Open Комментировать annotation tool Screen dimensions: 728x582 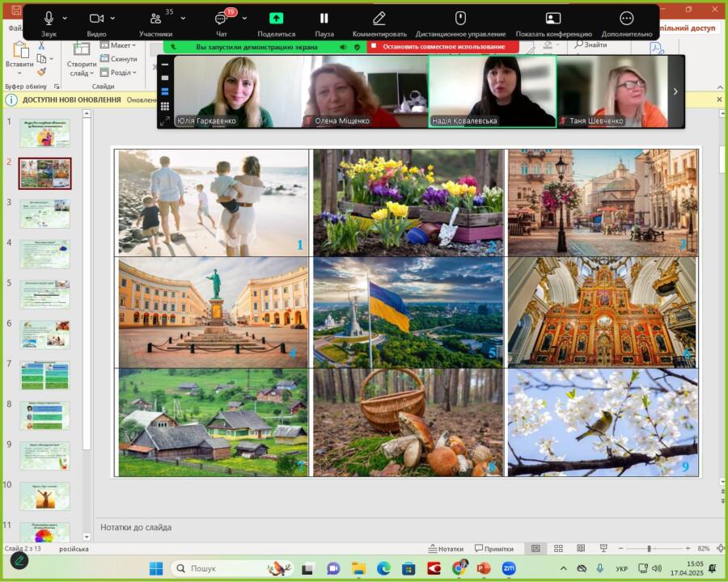click(x=379, y=23)
